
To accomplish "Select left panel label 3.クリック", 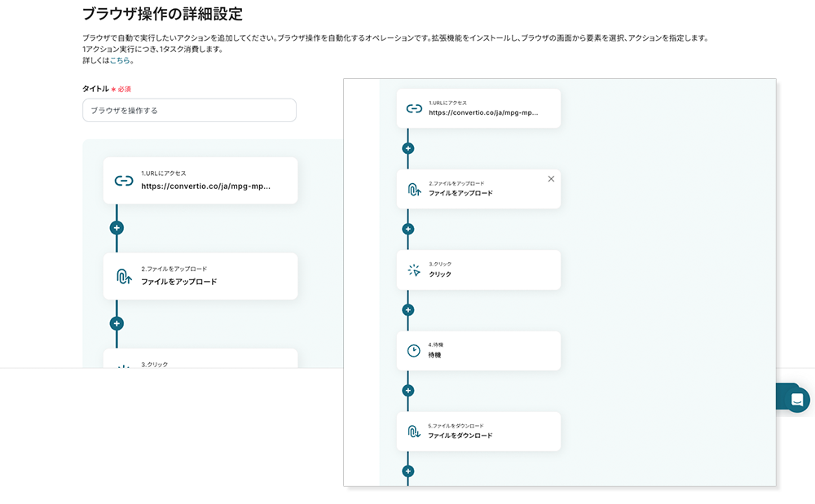I will (x=154, y=365).
